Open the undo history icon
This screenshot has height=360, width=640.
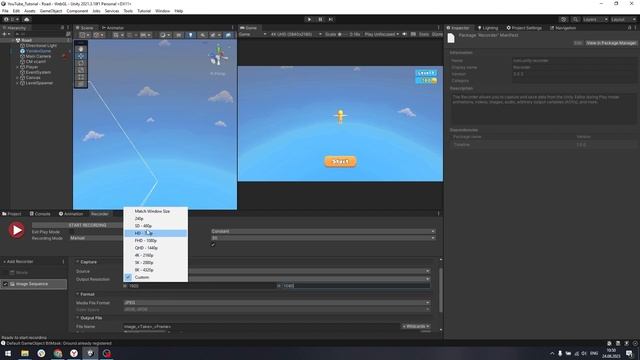click(563, 19)
